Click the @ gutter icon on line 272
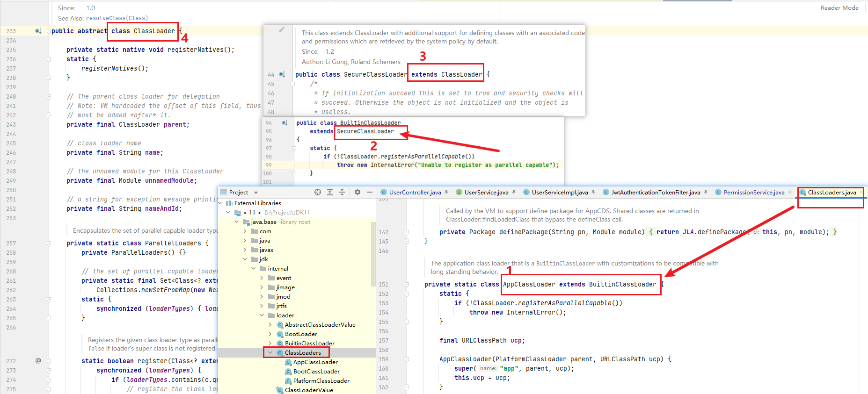 [38, 360]
